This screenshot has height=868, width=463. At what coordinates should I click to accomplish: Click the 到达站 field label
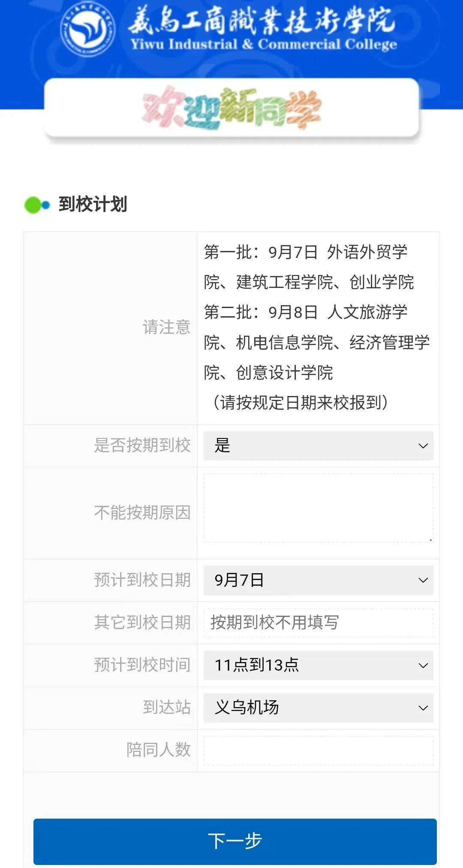point(166,708)
